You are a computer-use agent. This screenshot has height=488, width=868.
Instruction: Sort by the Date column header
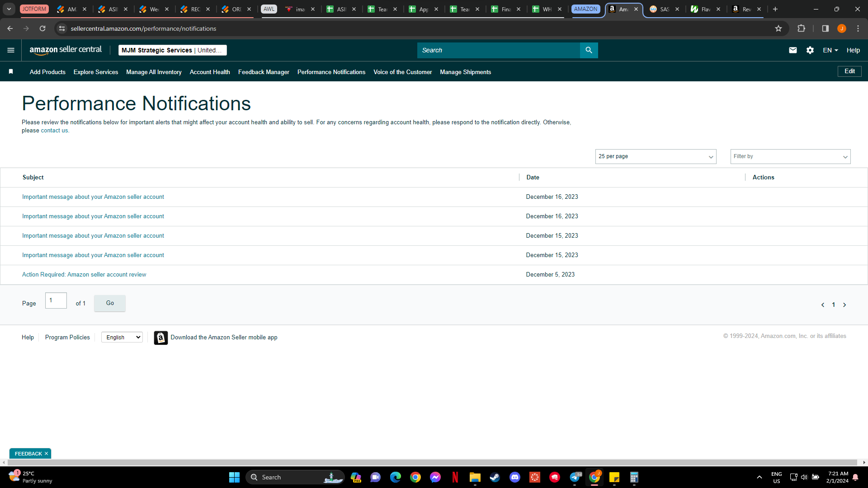(533, 178)
